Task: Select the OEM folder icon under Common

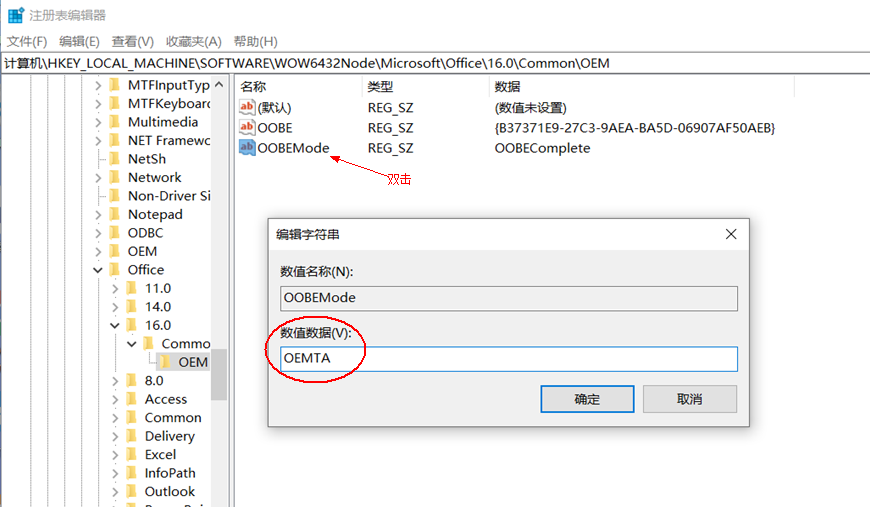Action: click(x=166, y=362)
